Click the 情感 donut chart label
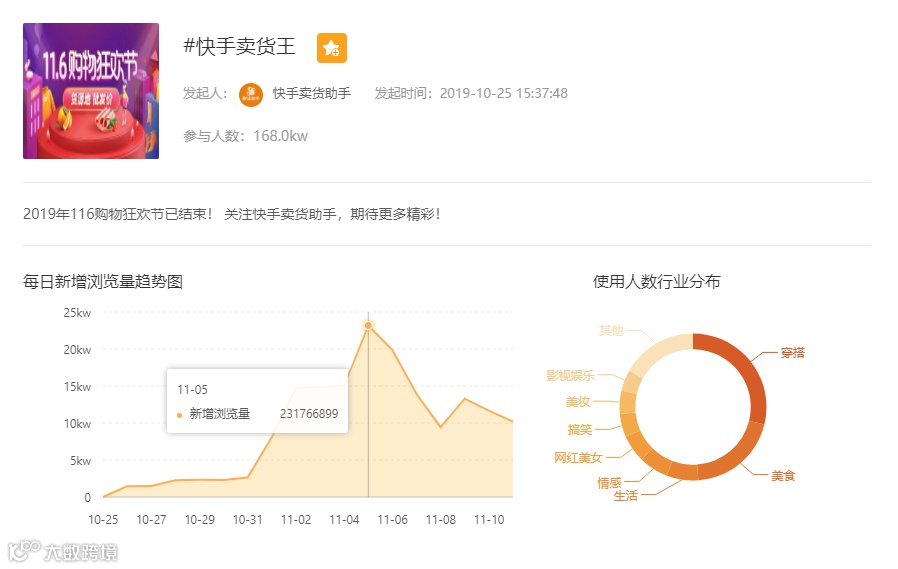Image resolution: width=898 pixels, height=569 pixels. point(609,483)
